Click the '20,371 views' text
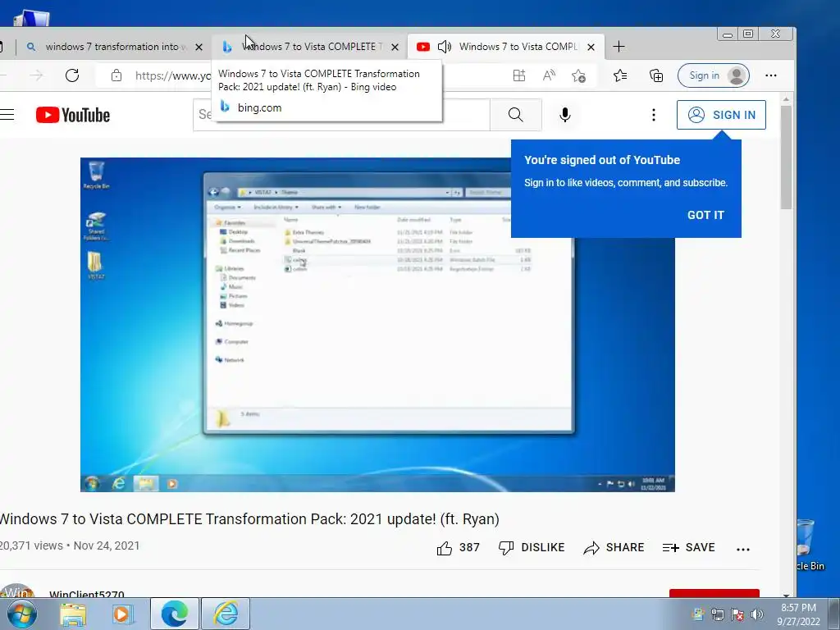The height and width of the screenshot is (630, 840). 32,546
